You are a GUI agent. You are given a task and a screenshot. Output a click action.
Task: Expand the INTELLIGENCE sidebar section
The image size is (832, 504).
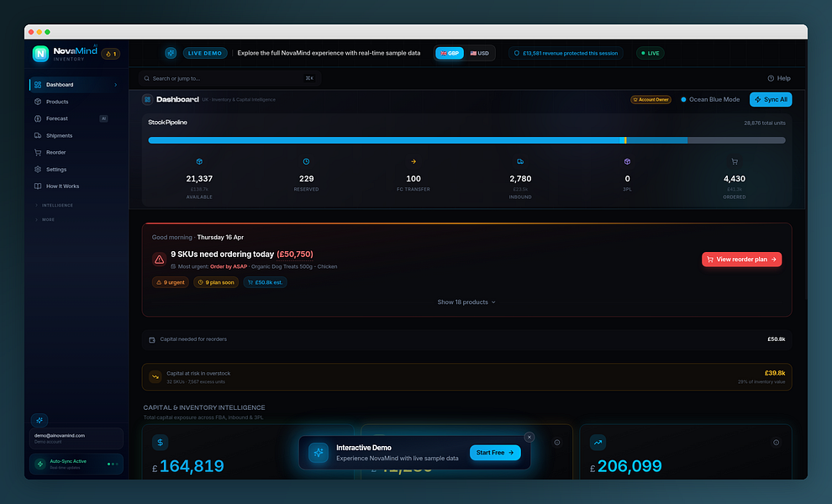click(54, 205)
